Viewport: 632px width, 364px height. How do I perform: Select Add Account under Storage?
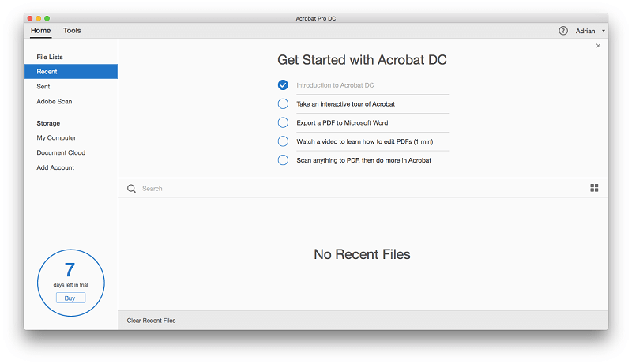pos(55,167)
